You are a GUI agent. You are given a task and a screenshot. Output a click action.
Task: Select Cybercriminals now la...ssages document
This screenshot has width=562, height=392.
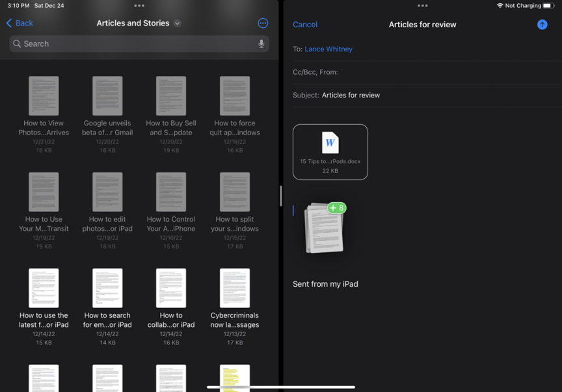[x=235, y=289]
